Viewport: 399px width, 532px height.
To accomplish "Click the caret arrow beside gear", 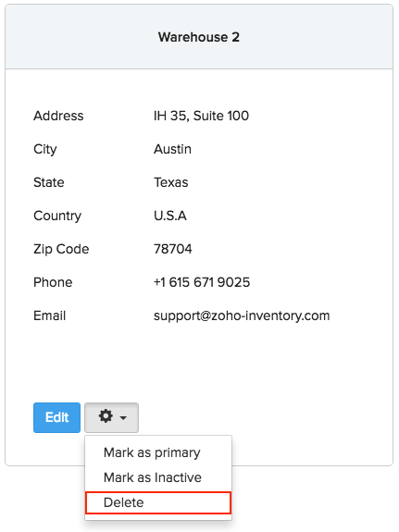I will pyautogui.click(x=124, y=417).
